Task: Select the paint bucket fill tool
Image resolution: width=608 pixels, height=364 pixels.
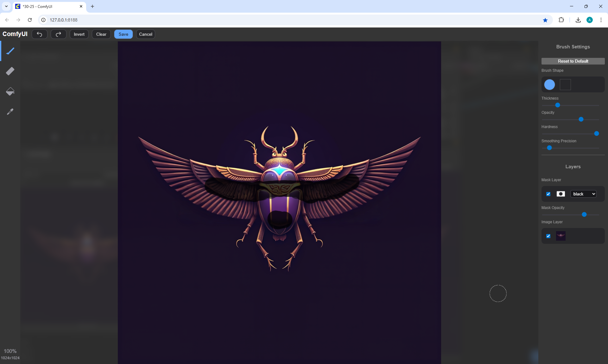Action: (x=10, y=91)
